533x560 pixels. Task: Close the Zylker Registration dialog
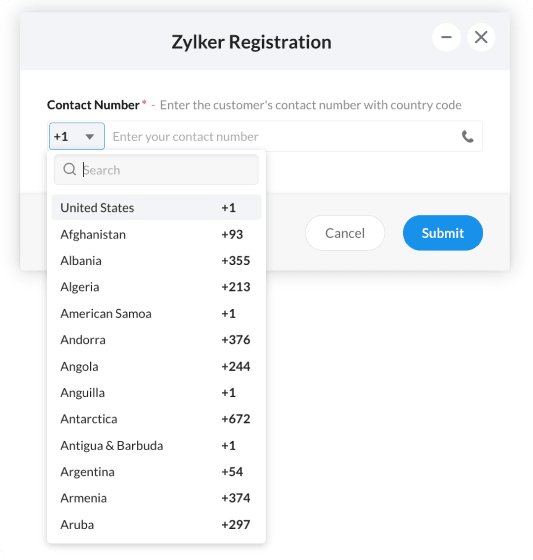[481, 37]
